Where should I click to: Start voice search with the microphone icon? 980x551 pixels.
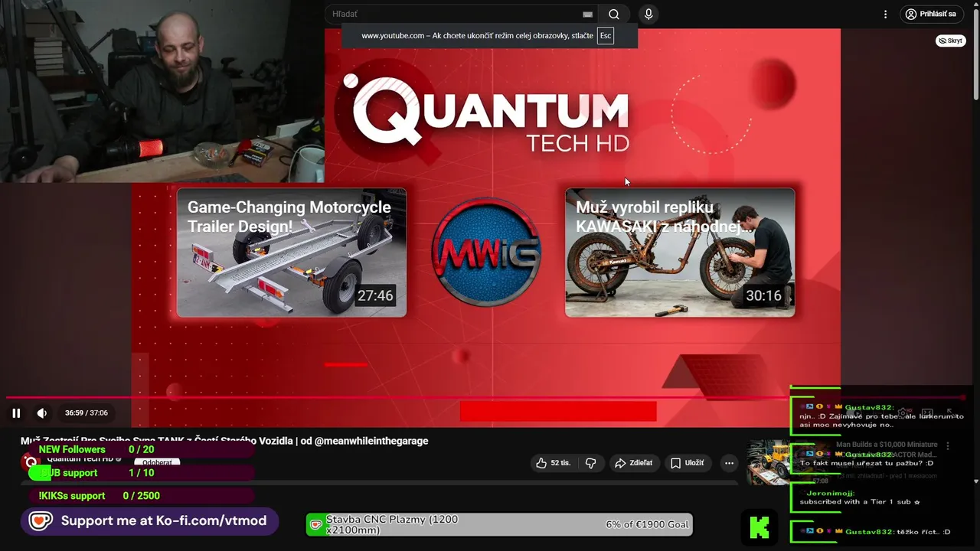point(648,15)
